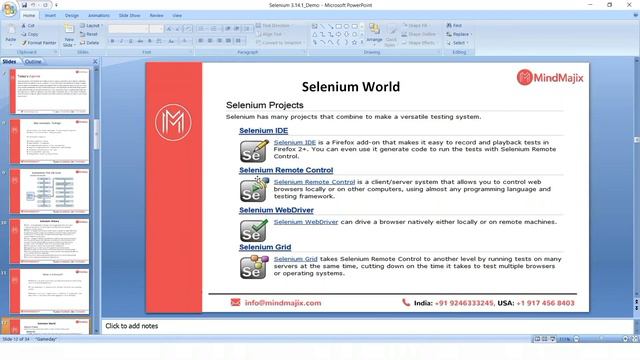
Task: Justify text in Paragraph group
Action: coord(228,41)
